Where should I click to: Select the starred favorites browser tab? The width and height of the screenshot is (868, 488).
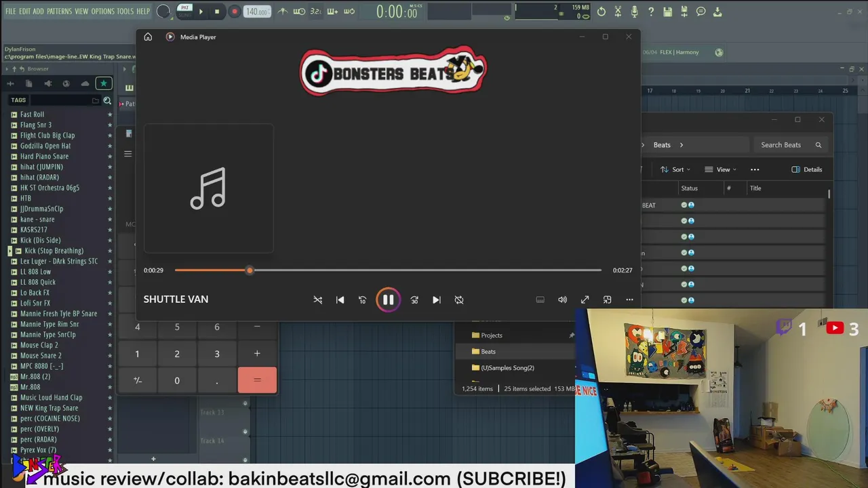point(103,83)
